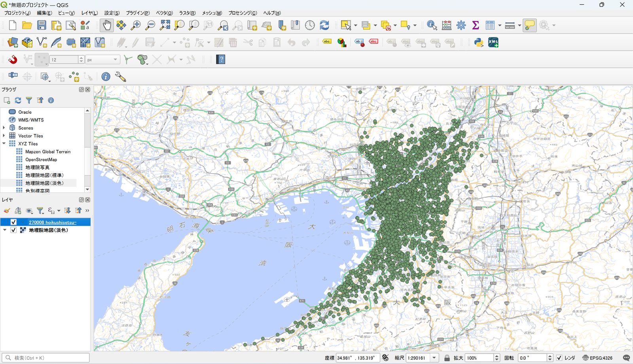Click the wrench icon in the georeferencing toolbar
The height and width of the screenshot is (364, 633).
coord(120,77)
